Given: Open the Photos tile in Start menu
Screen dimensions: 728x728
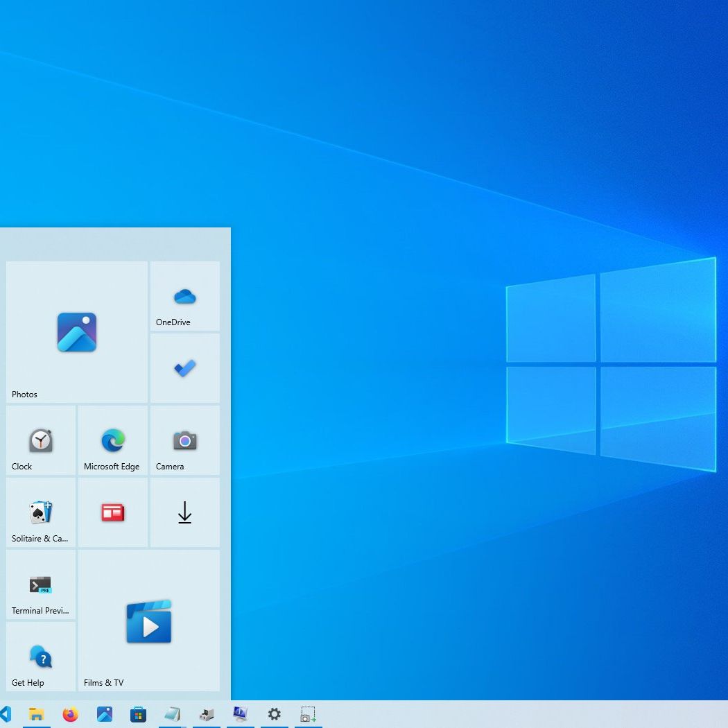Looking at the screenshot, I should 76,332.
